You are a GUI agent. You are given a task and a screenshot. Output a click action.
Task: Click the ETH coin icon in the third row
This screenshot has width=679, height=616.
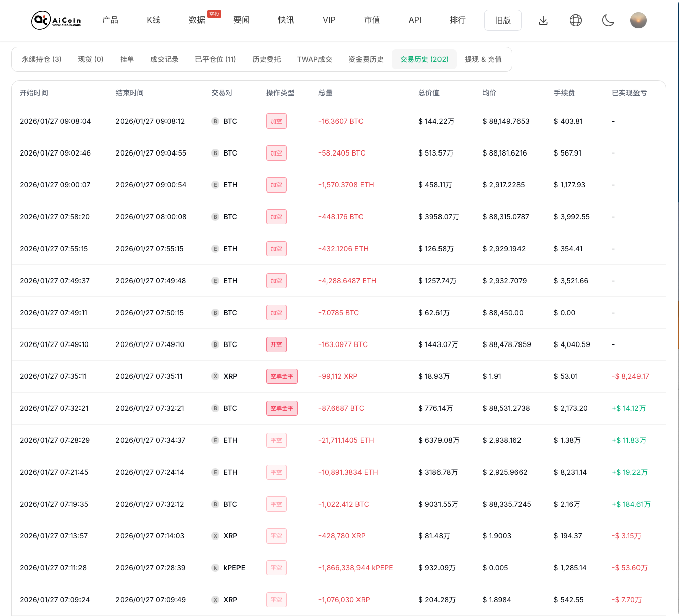pos(215,185)
